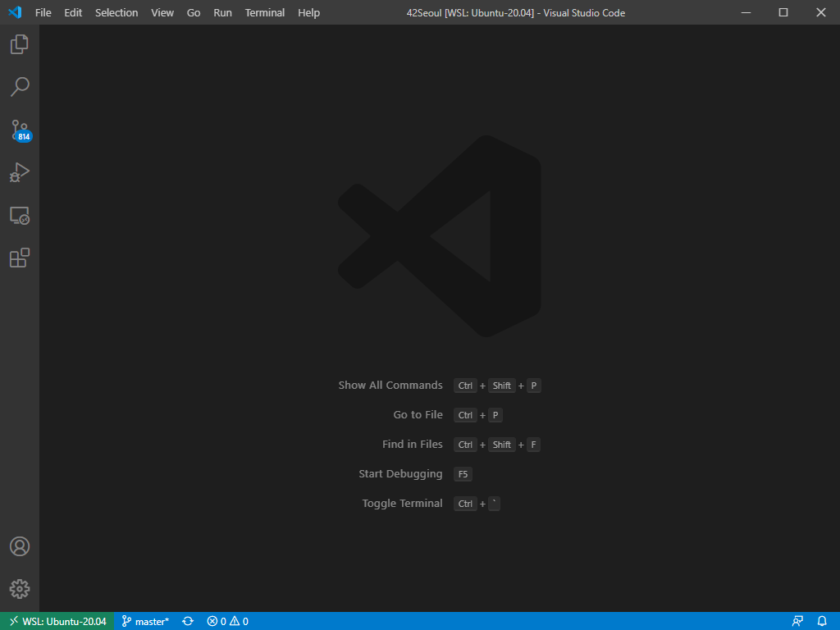Minimize the Visual Studio Code window

746,12
